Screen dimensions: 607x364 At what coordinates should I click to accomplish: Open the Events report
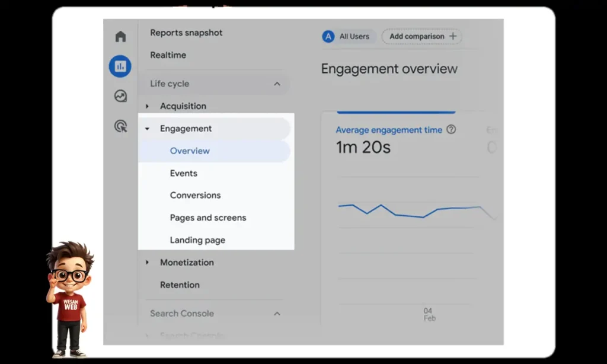click(x=184, y=173)
